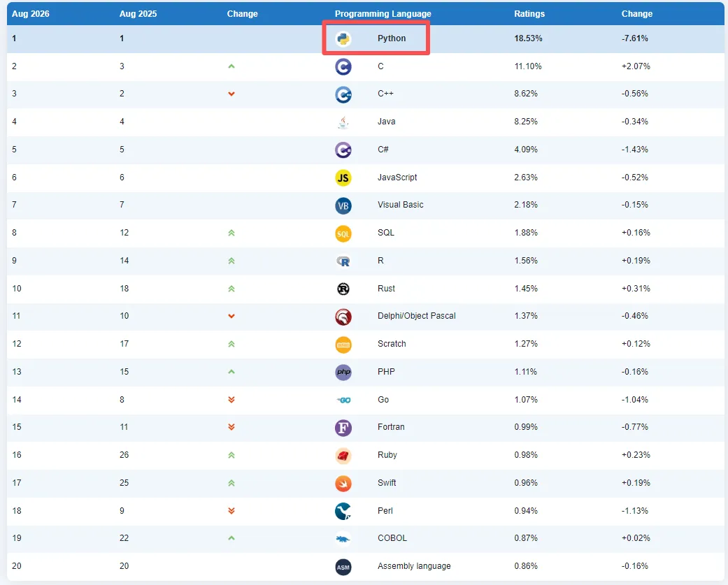Click the C# logo icon

pos(343,150)
